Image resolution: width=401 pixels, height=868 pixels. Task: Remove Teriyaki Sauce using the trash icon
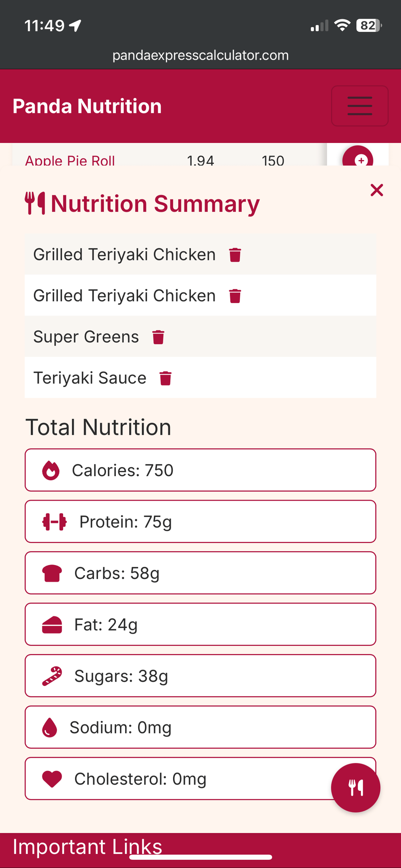tap(165, 378)
